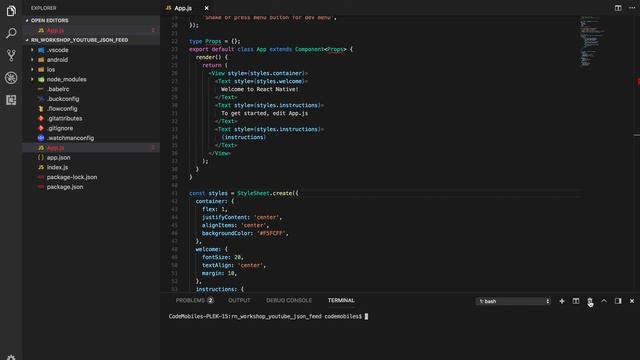Click the 'export default class App' line

coord(271,49)
